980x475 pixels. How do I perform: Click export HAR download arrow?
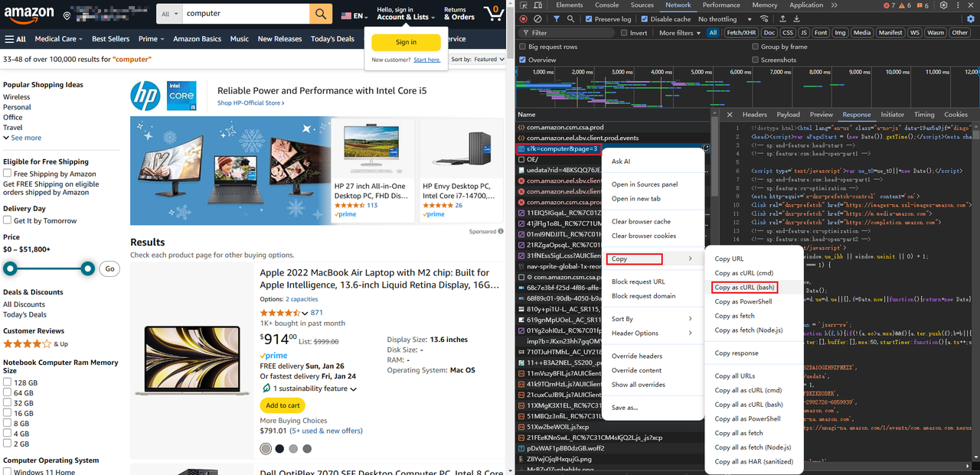(798, 19)
